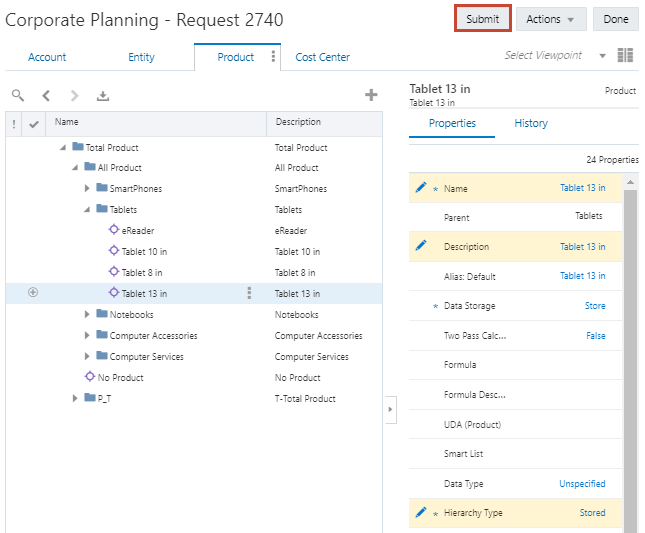
Task: Expand the P_T node
Action: coord(75,398)
